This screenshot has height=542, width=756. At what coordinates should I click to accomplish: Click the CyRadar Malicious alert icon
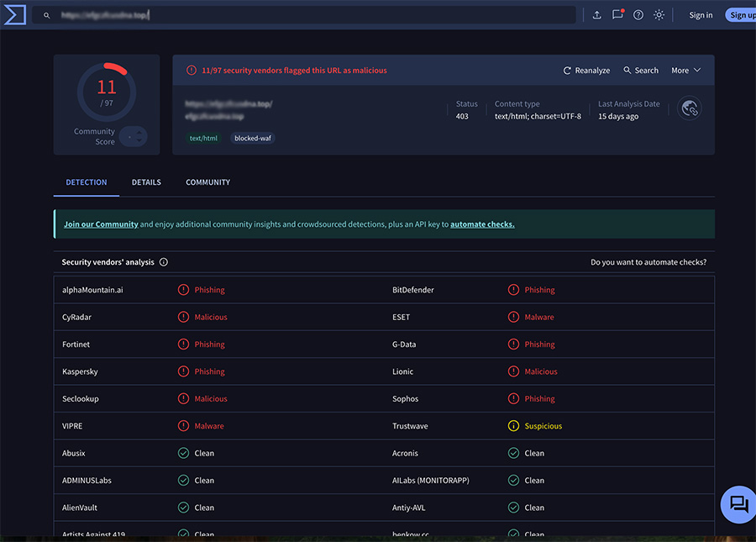tap(183, 317)
